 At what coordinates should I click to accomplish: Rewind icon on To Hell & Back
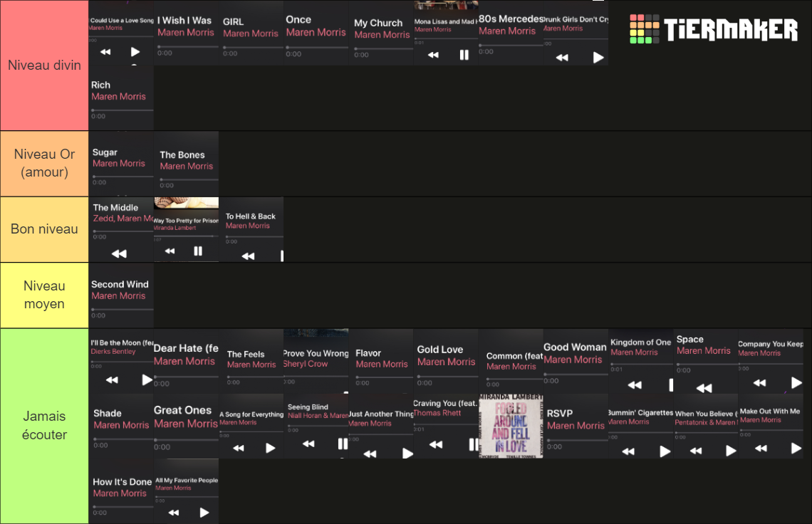point(248,256)
